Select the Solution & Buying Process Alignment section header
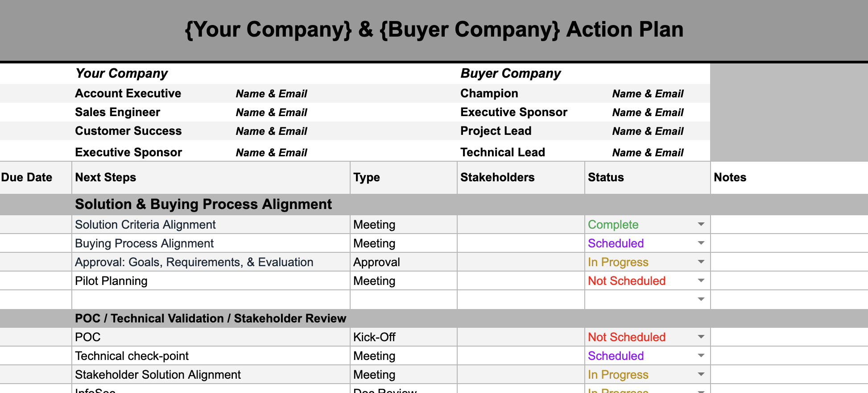The width and height of the screenshot is (868, 393). tap(203, 204)
